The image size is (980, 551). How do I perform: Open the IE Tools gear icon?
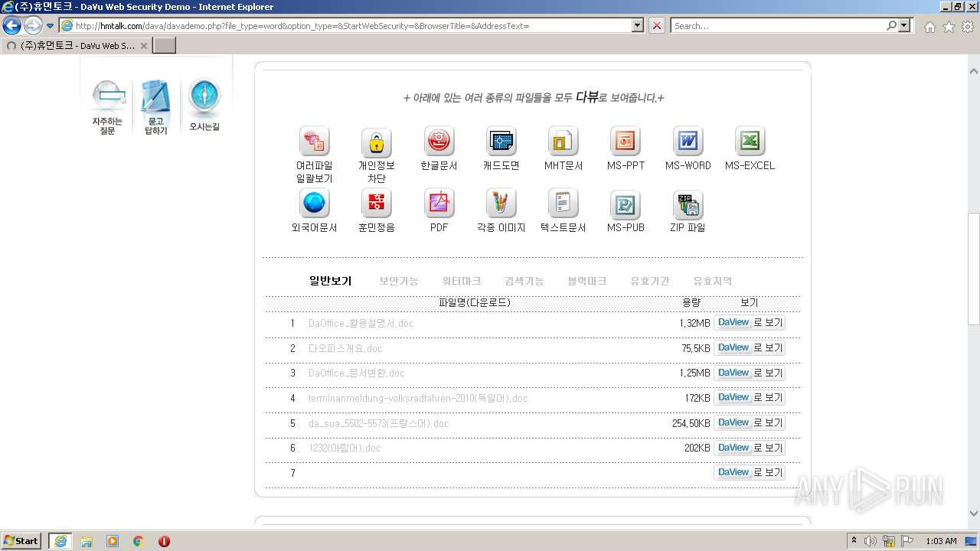(x=968, y=26)
